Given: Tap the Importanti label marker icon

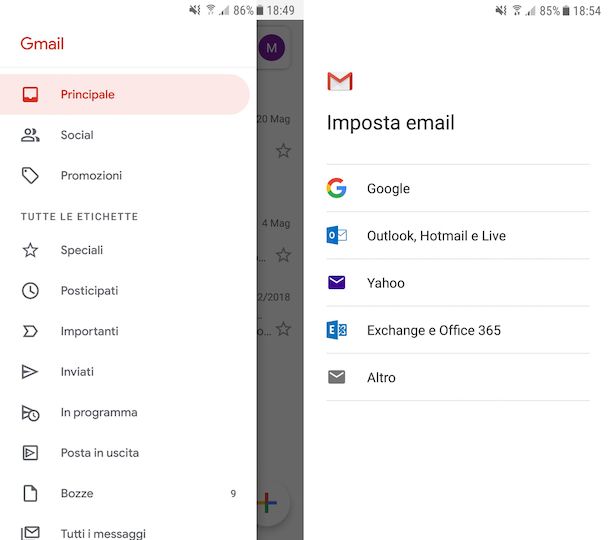Looking at the screenshot, I should click(x=30, y=331).
